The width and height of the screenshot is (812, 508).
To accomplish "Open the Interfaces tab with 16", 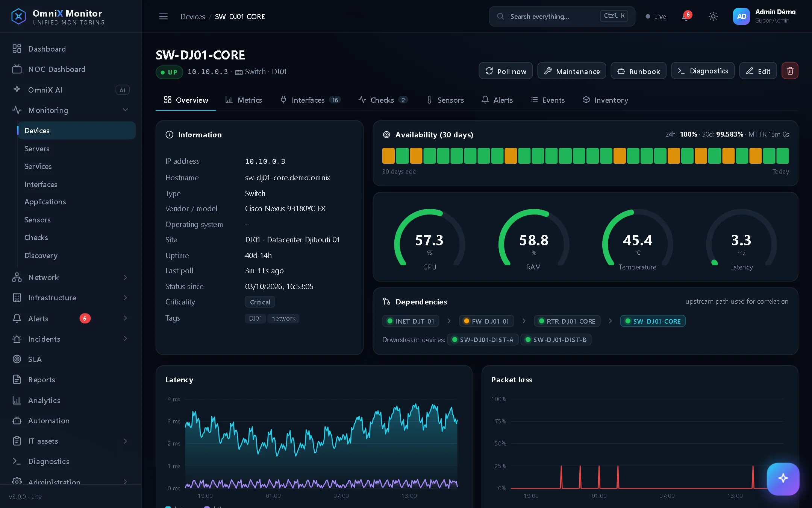I will (x=310, y=100).
